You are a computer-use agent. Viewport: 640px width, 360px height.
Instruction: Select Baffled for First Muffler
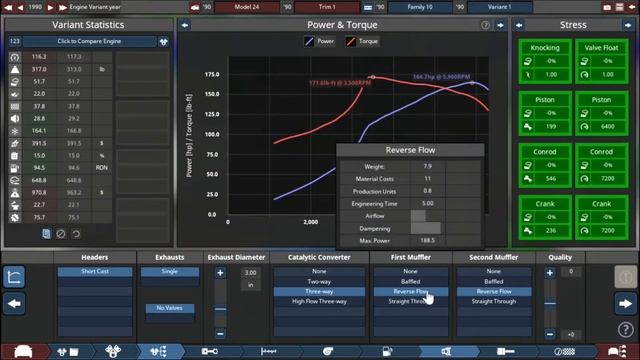point(411,281)
